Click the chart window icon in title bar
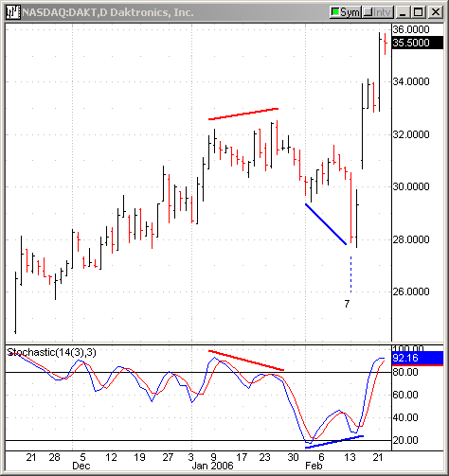The image size is (449, 476). (13, 12)
